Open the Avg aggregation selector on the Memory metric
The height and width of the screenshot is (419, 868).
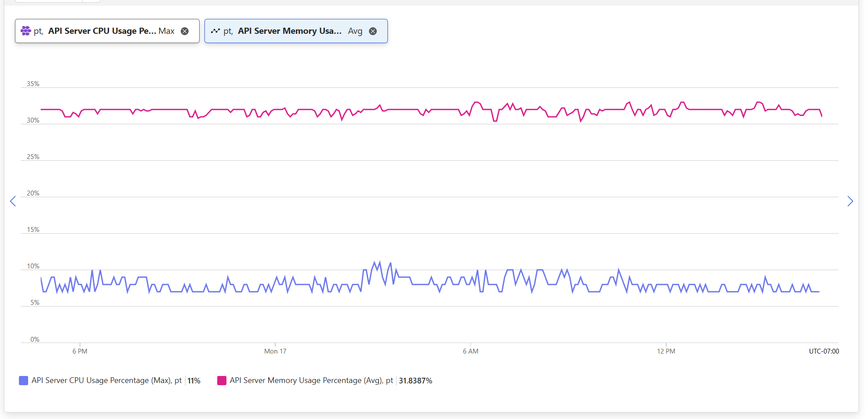355,31
